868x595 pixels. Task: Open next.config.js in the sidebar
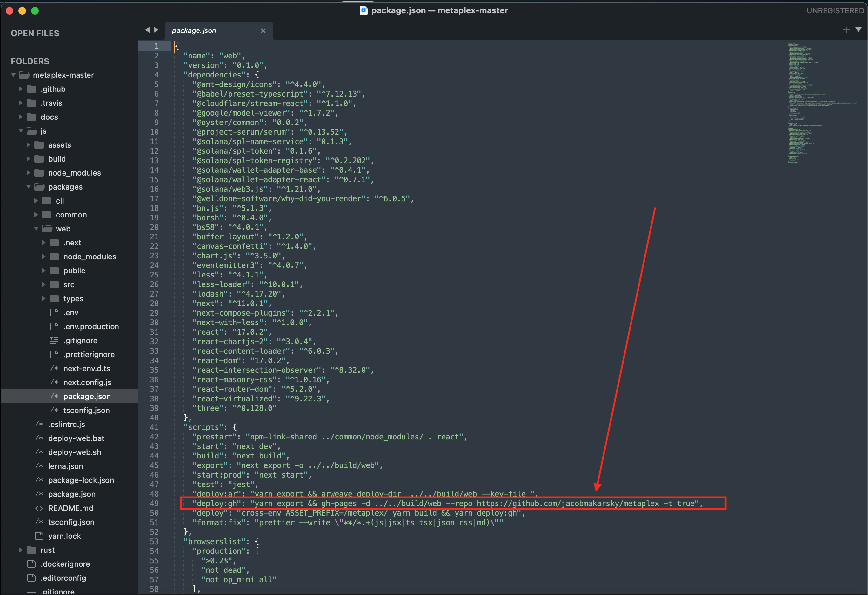tap(87, 382)
